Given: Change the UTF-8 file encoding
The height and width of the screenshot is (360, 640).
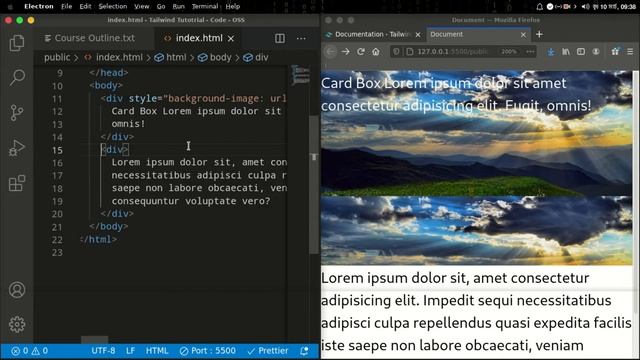Looking at the screenshot, I should [103, 351].
